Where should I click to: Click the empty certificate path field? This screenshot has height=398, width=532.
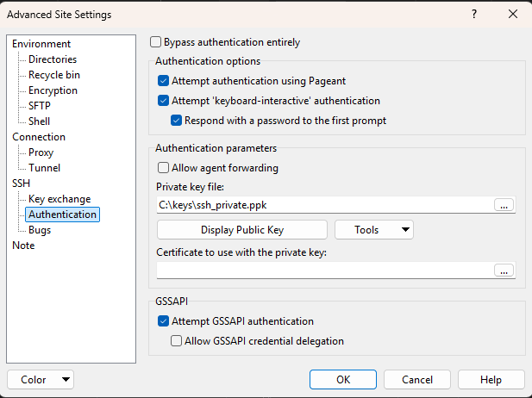pyautogui.click(x=325, y=271)
